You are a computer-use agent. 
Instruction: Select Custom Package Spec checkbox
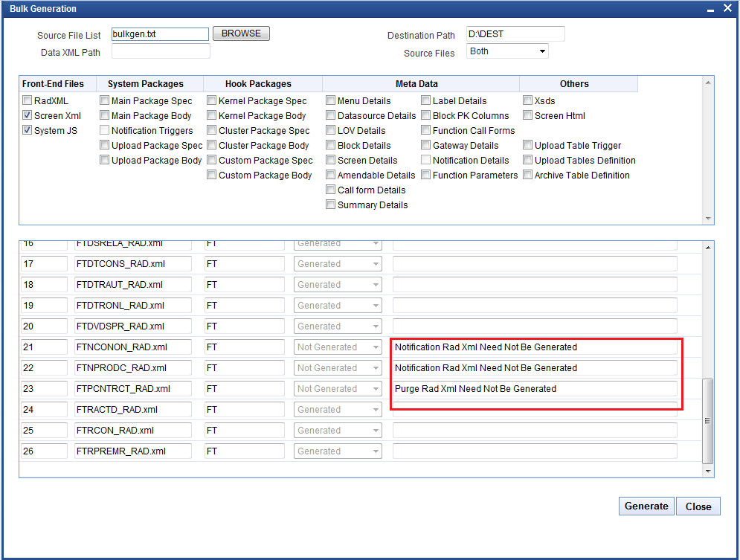pos(212,160)
